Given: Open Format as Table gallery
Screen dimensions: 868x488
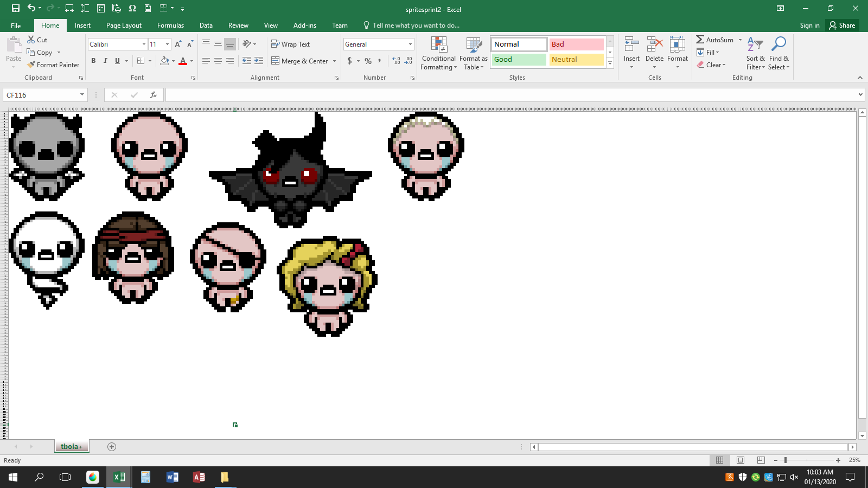Looking at the screenshot, I should point(473,53).
